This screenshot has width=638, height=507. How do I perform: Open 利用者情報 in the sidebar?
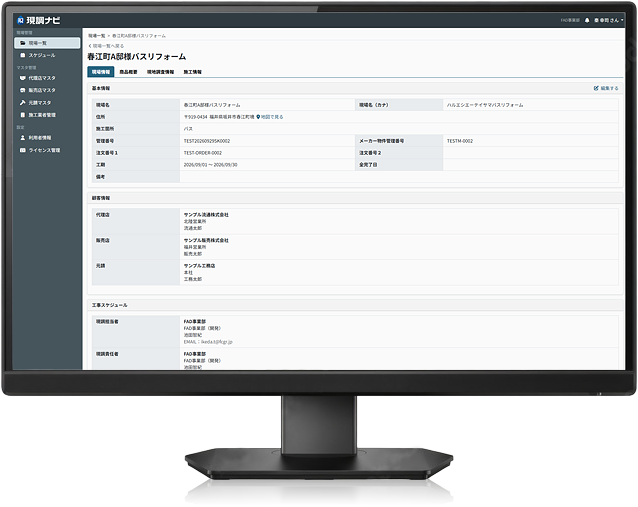pos(47,138)
